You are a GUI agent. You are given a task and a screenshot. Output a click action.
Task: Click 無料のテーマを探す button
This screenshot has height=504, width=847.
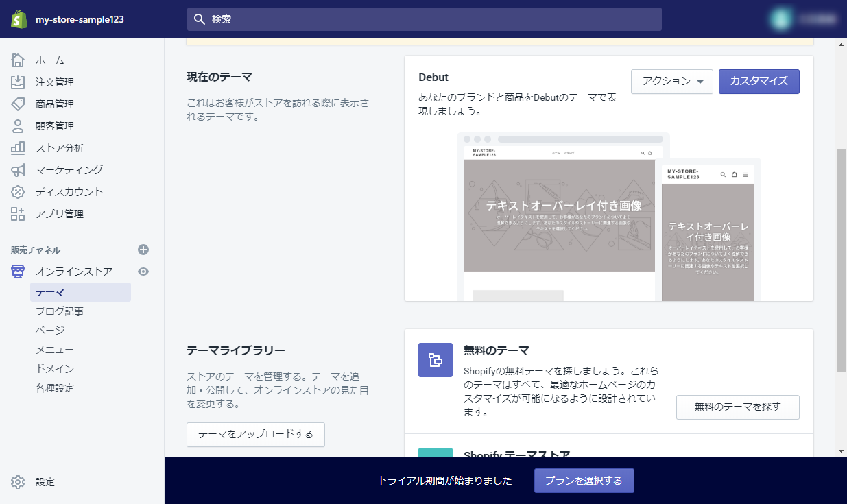tap(738, 407)
